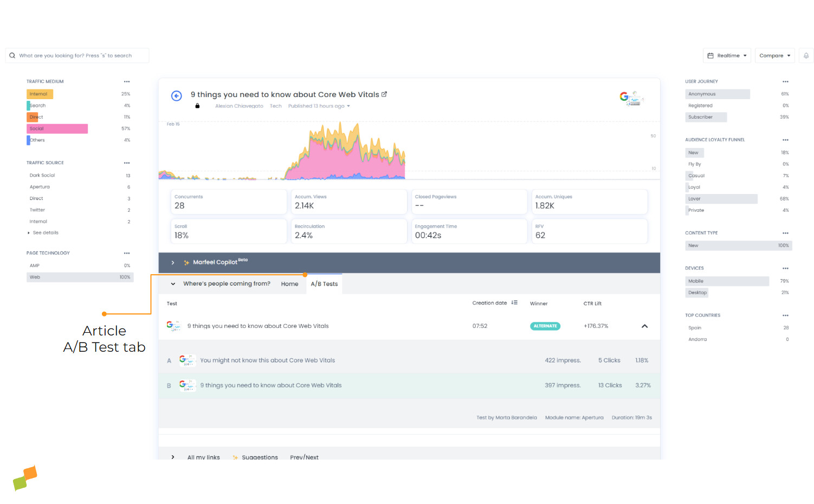Click the Social bar in Traffic Medium

point(57,128)
